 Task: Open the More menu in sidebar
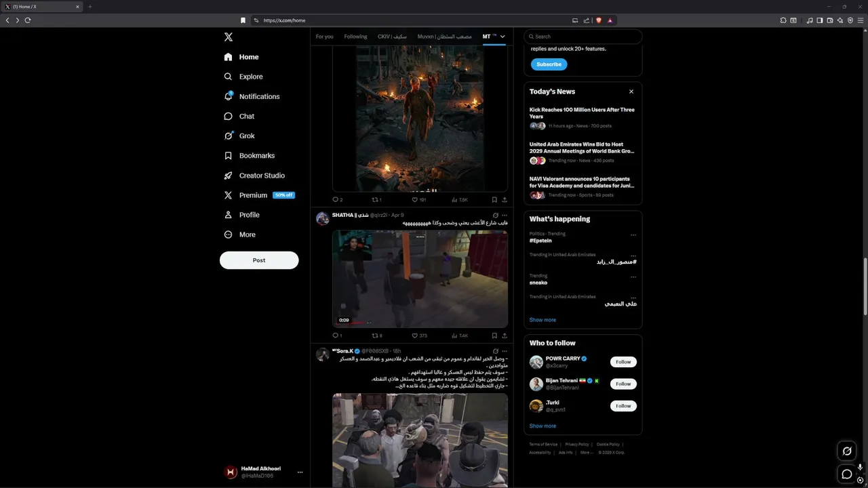click(x=240, y=235)
